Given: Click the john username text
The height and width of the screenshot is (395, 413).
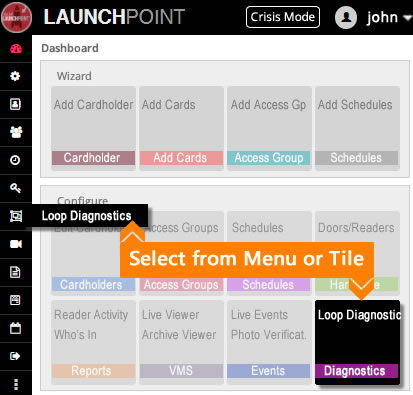Looking at the screenshot, I should coord(382,17).
